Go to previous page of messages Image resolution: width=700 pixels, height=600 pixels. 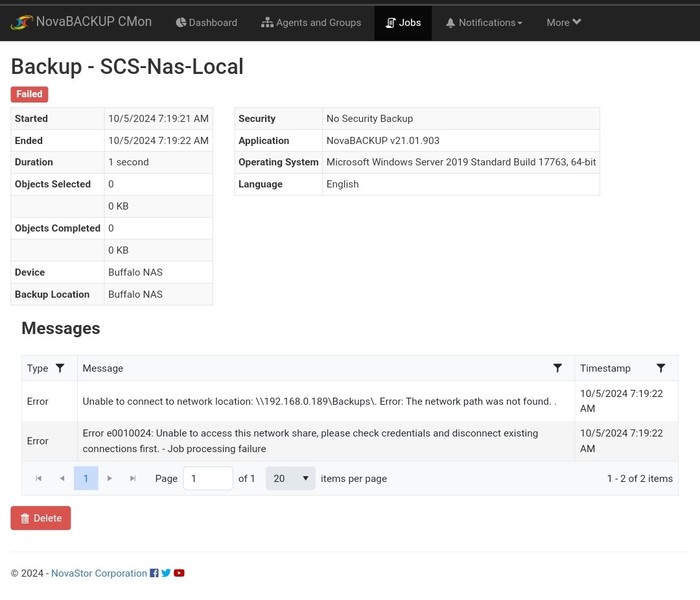[x=62, y=479]
